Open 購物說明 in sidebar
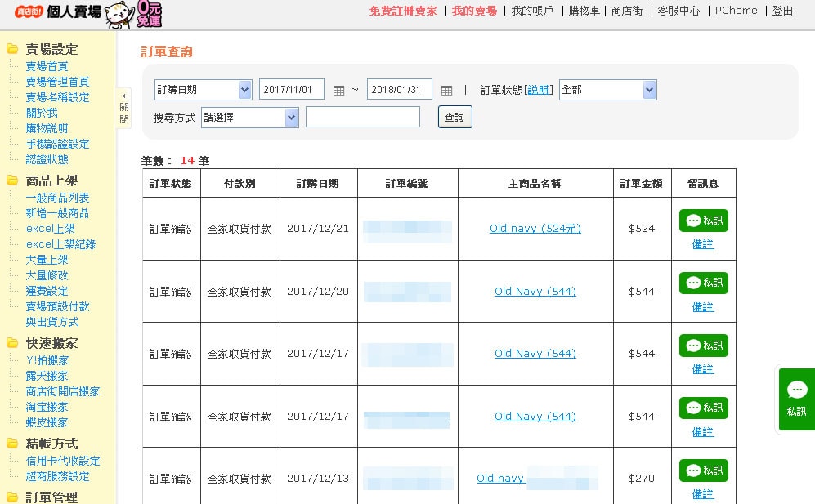Screen dimensions: 815x504 [47, 129]
